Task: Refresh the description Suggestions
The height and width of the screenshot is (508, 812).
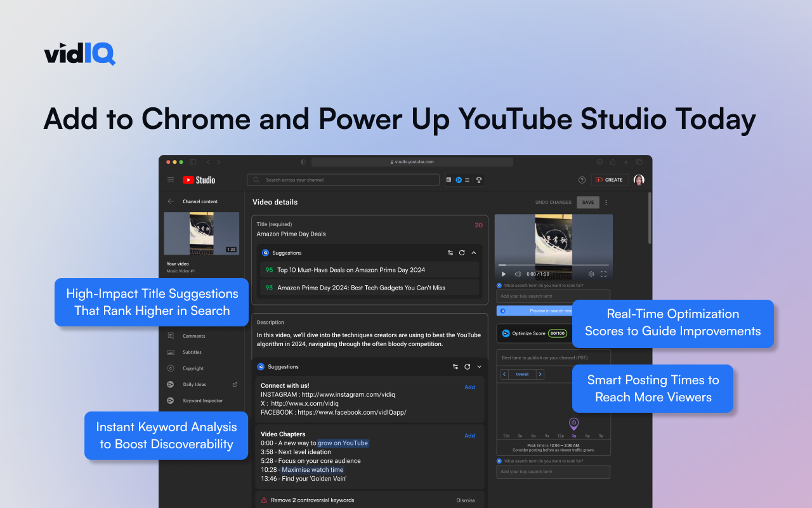Action: click(x=468, y=366)
